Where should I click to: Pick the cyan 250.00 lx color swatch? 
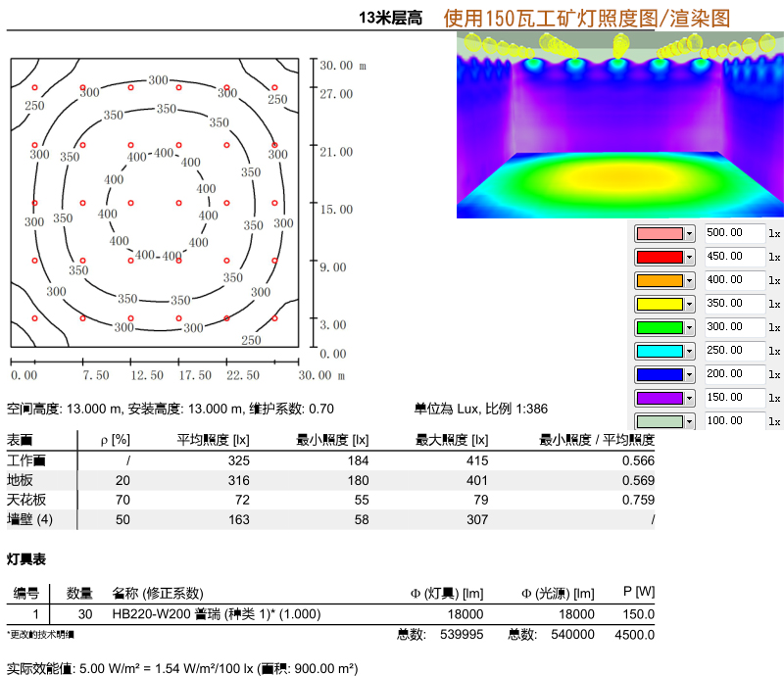click(x=660, y=351)
